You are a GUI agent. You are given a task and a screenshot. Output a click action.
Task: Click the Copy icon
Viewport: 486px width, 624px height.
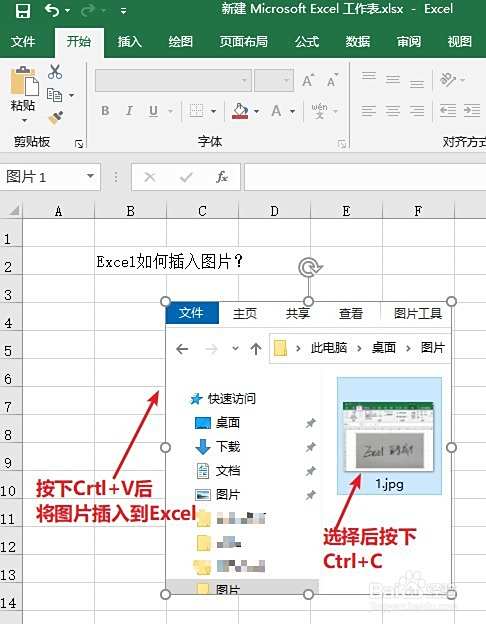pos(55,95)
